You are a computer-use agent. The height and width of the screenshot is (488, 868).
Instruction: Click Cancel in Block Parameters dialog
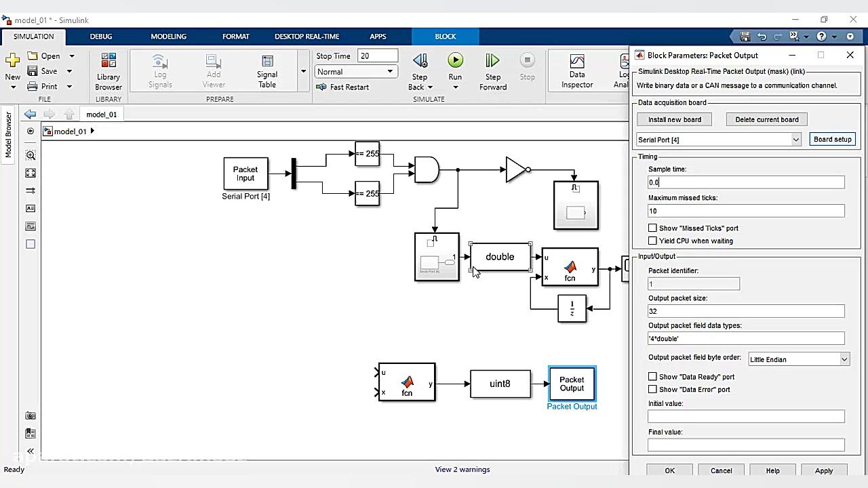tap(721, 470)
